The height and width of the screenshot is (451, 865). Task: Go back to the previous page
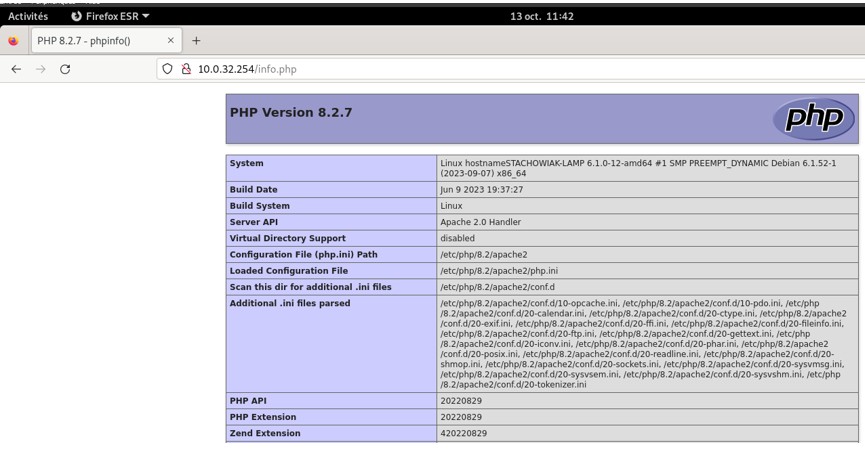point(16,69)
